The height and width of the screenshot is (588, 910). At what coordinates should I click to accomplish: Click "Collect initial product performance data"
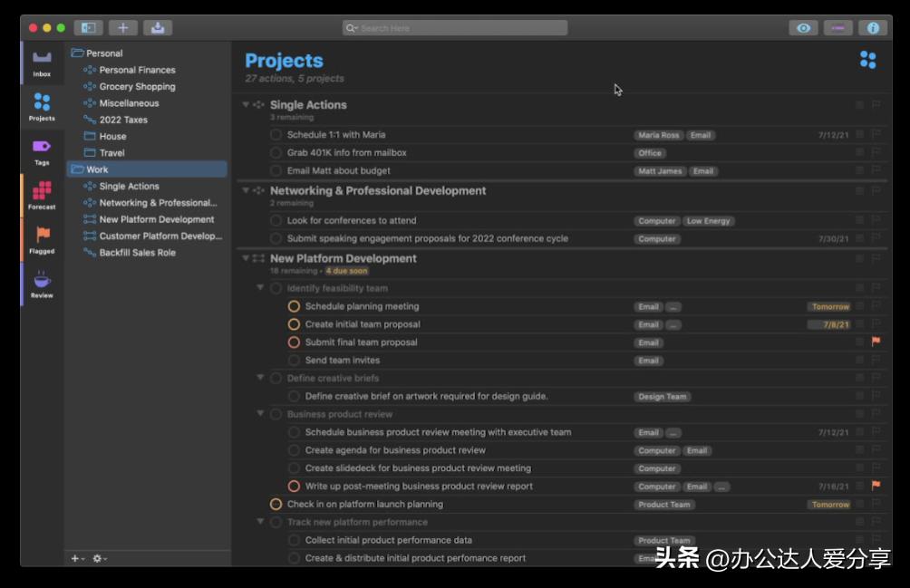click(x=388, y=540)
